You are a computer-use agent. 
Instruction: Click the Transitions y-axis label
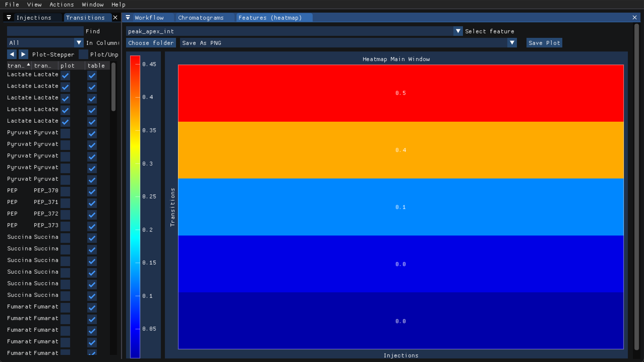[x=172, y=207]
